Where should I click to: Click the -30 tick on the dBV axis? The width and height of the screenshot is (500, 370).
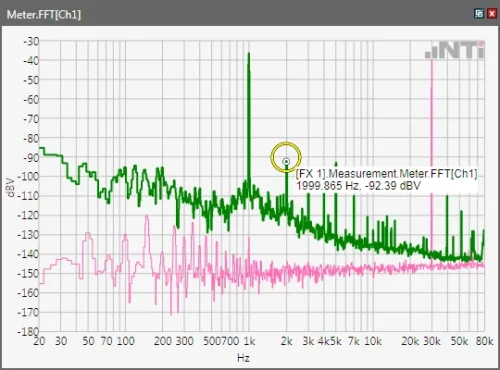31,42
